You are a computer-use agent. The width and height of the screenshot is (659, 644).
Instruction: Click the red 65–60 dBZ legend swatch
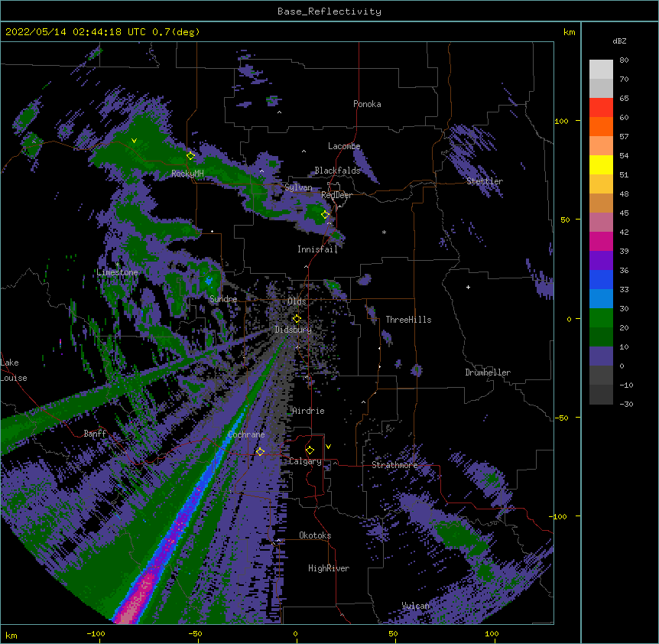tap(601, 108)
